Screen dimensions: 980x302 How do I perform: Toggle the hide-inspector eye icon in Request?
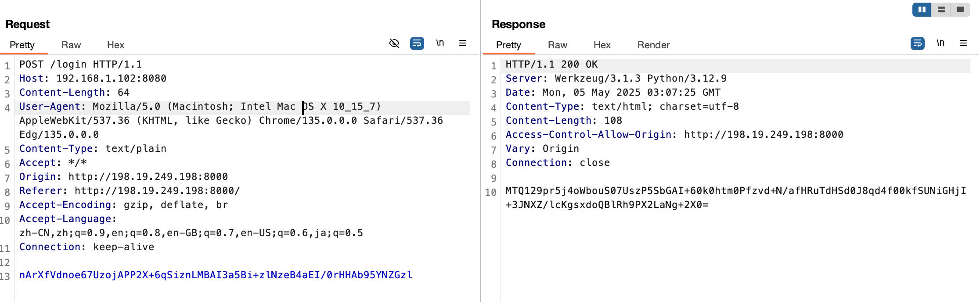click(394, 43)
